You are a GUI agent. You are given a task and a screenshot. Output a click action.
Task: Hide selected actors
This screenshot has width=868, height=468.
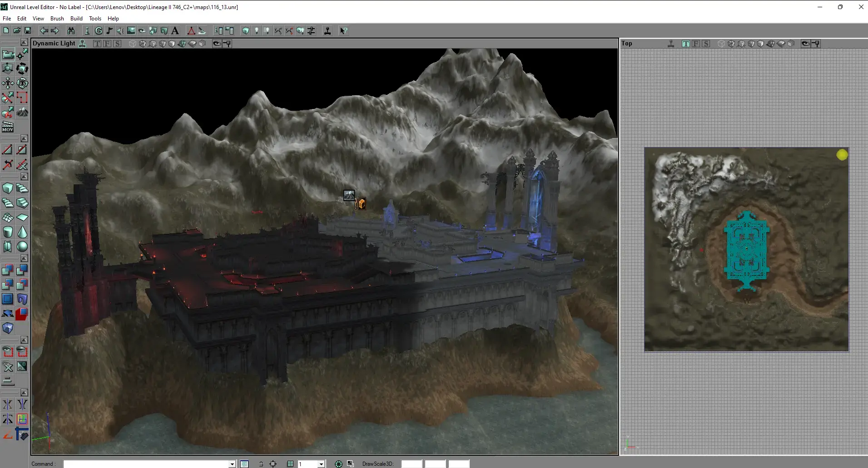[22, 352]
